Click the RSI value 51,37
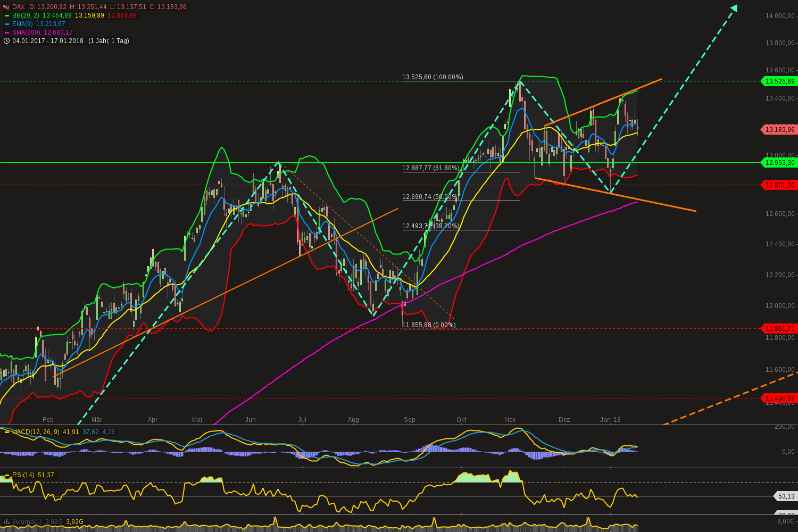This screenshot has width=798, height=532. click(46, 475)
